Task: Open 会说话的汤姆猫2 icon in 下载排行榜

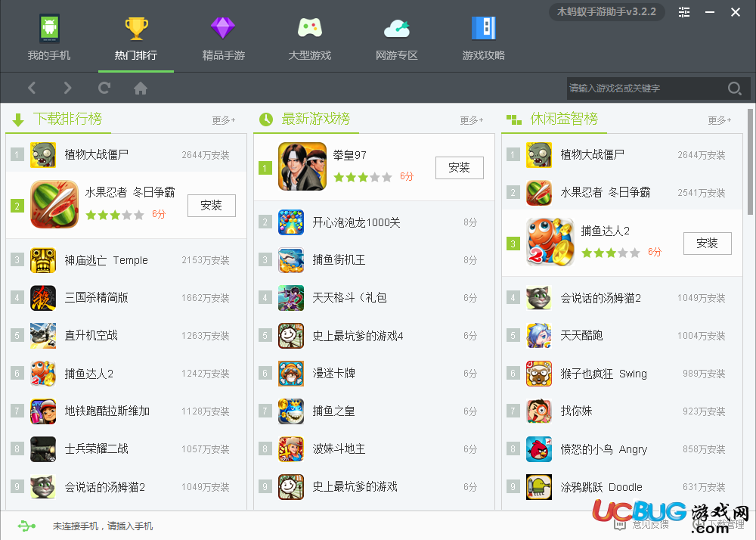Action: coord(43,487)
